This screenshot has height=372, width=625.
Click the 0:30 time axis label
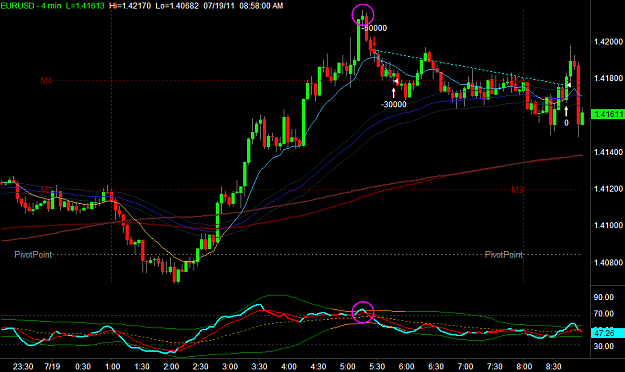[83, 366]
